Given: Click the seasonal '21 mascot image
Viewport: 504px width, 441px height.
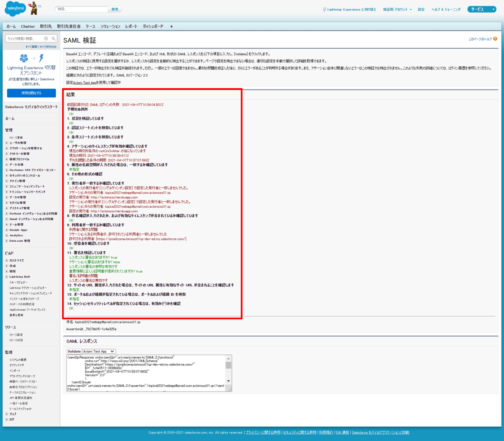Looking at the screenshot, I should point(34,7).
